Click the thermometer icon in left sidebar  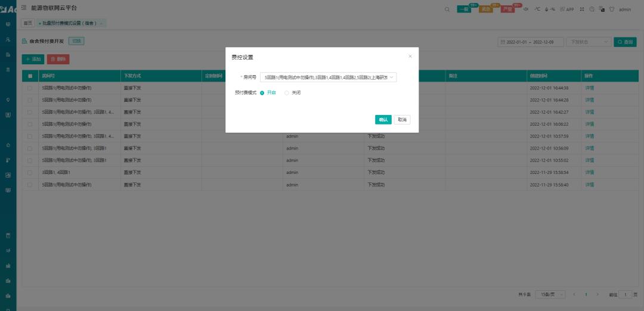coord(8,160)
